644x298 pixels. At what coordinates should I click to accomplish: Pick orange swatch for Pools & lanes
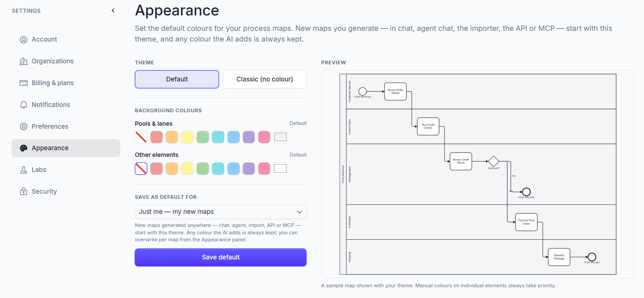[172, 137]
